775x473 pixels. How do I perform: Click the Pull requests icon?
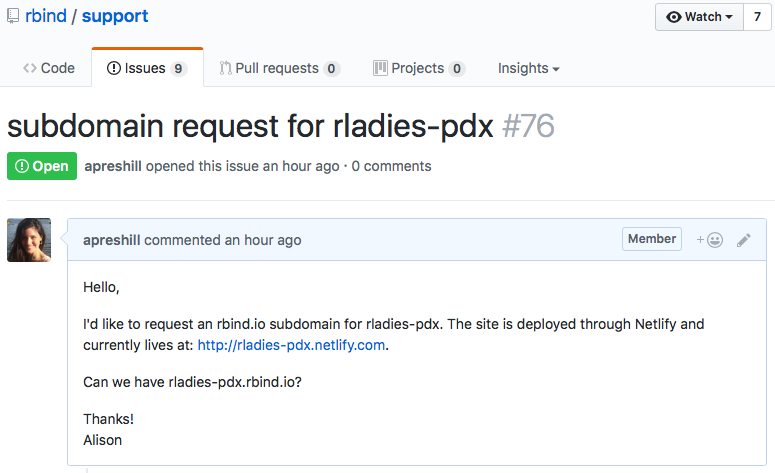click(226, 68)
